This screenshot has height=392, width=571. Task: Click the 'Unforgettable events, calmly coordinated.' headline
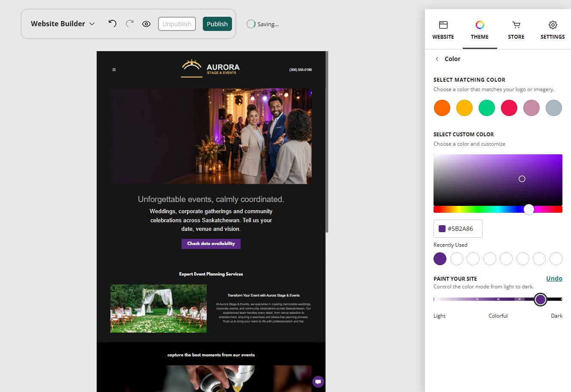click(x=211, y=199)
